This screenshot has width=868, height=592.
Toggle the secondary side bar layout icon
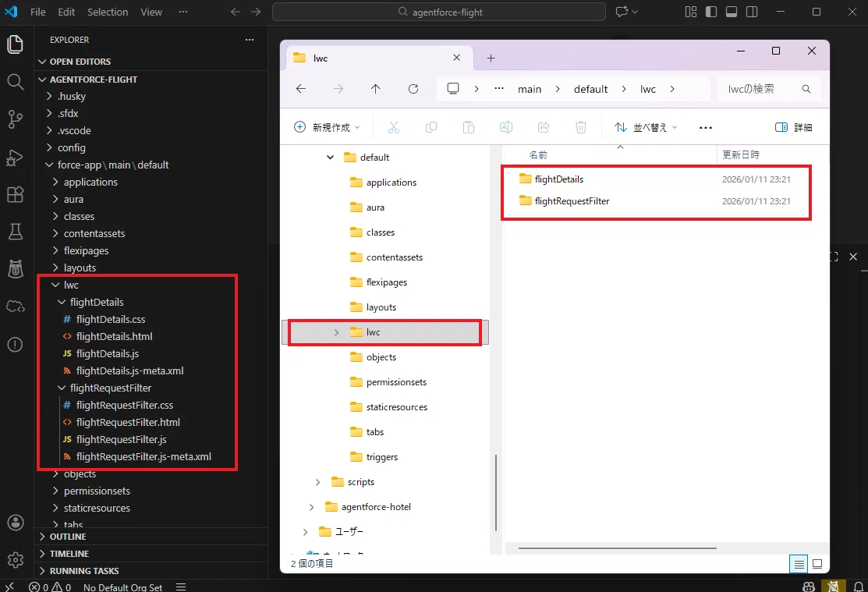(x=752, y=12)
